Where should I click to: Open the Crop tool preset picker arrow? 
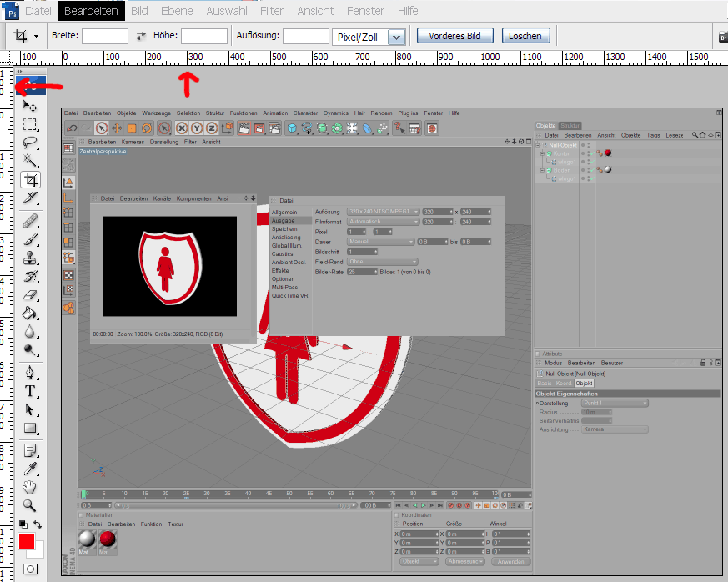point(36,37)
